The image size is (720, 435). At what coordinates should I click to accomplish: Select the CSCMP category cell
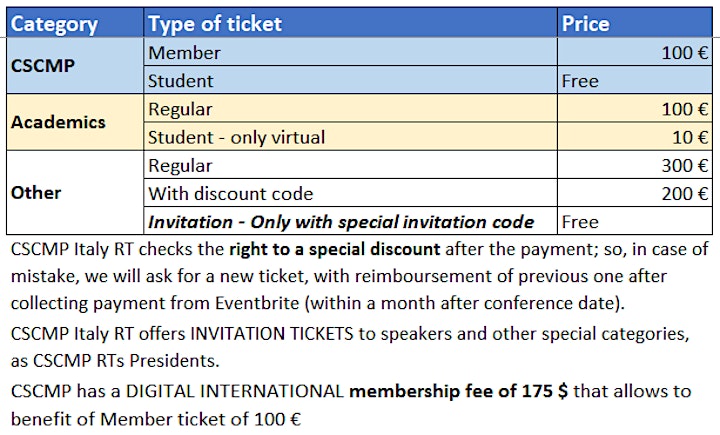[75, 66]
